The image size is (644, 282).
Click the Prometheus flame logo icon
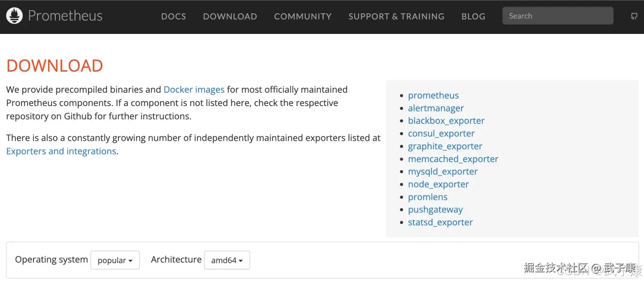click(14, 16)
